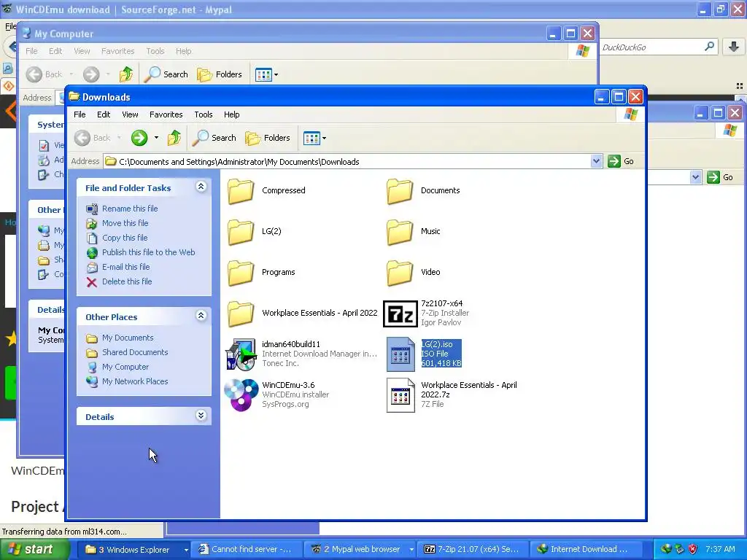The height and width of the screenshot is (560, 747).
Task: Click the 7:37 AM taskbar clock
Action: point(720,549)
